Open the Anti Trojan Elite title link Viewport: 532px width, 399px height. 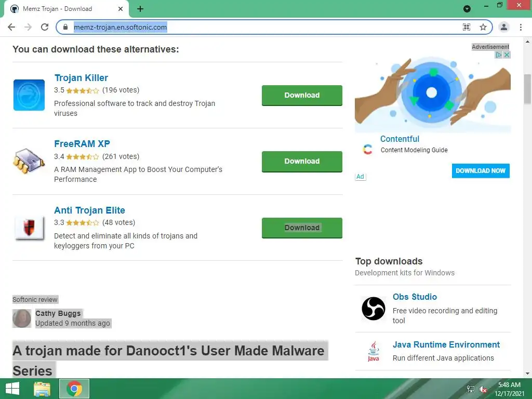click(89, 210)
